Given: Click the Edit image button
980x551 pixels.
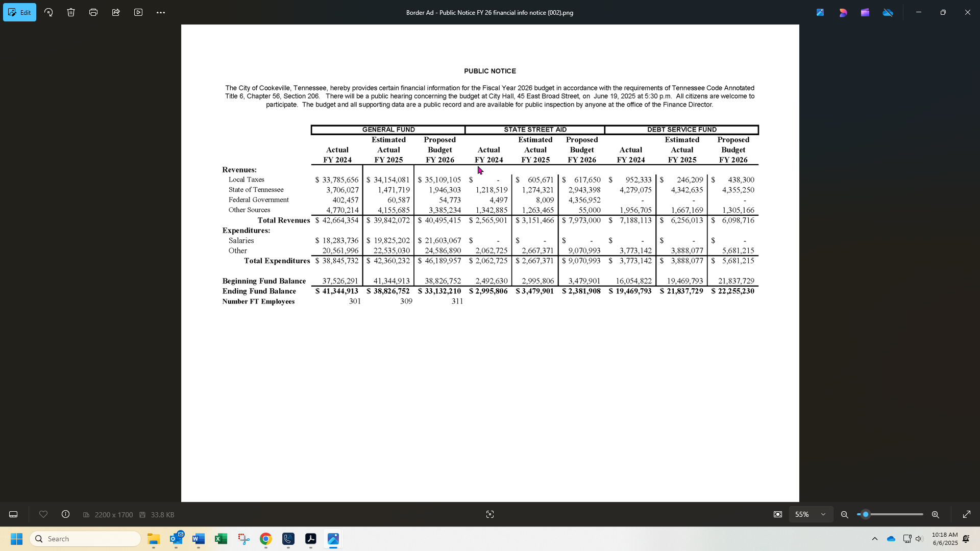Looking at the screenshot, I should 19,12.
